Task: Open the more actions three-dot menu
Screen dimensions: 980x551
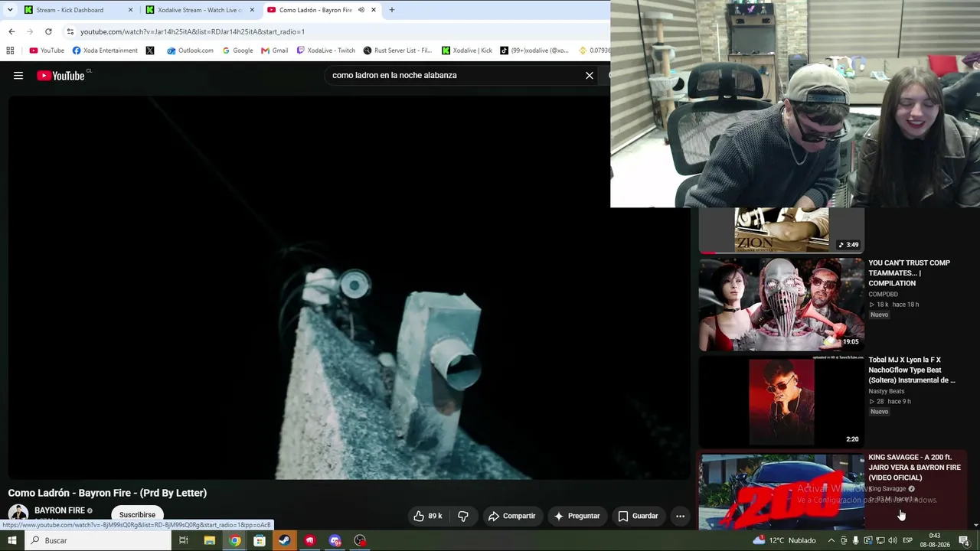Action: click(x=680, y=516)
